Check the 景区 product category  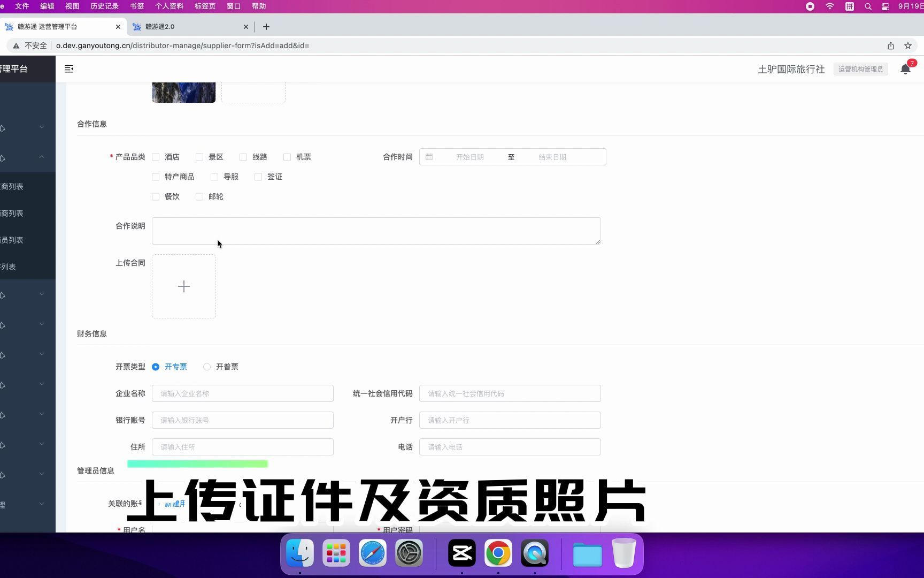point(199,157)
